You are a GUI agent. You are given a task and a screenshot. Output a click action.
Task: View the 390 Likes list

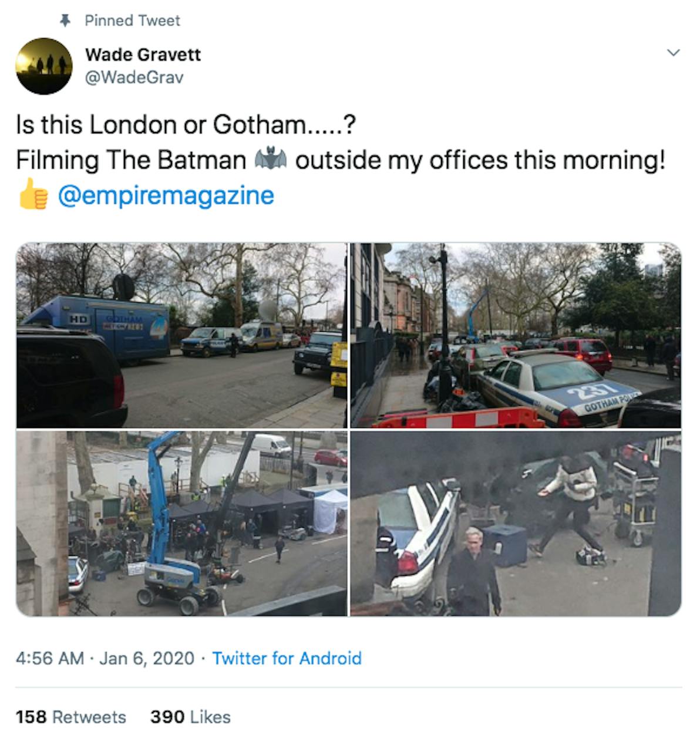(190, 717)
